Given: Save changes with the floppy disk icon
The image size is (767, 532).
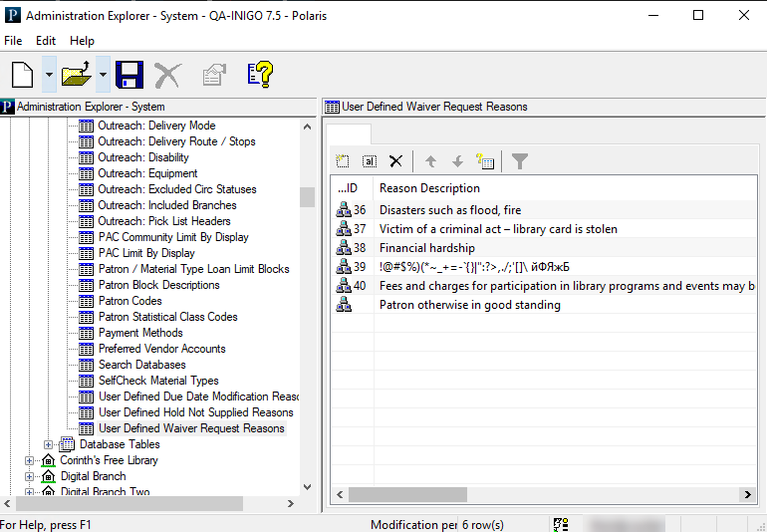Looking at the screenshot, I should click(129, 75).
